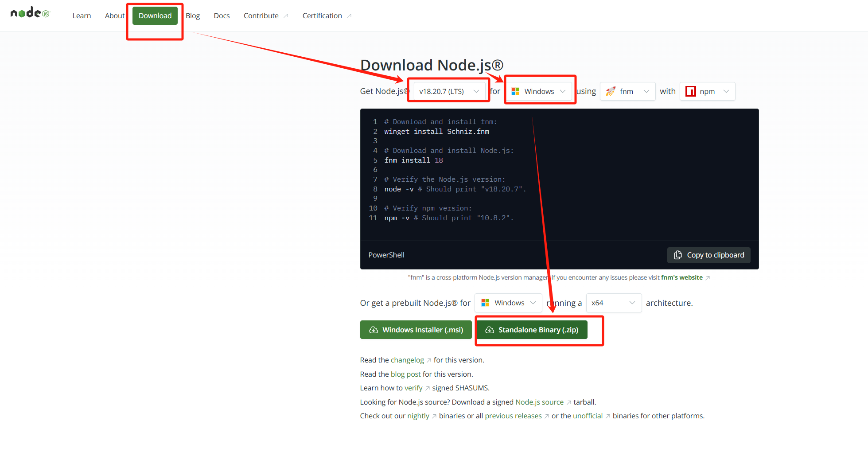Viewport: 868px width, 456px height.
Task: Click the npm logo icon
Action: [x=691, y=91]
